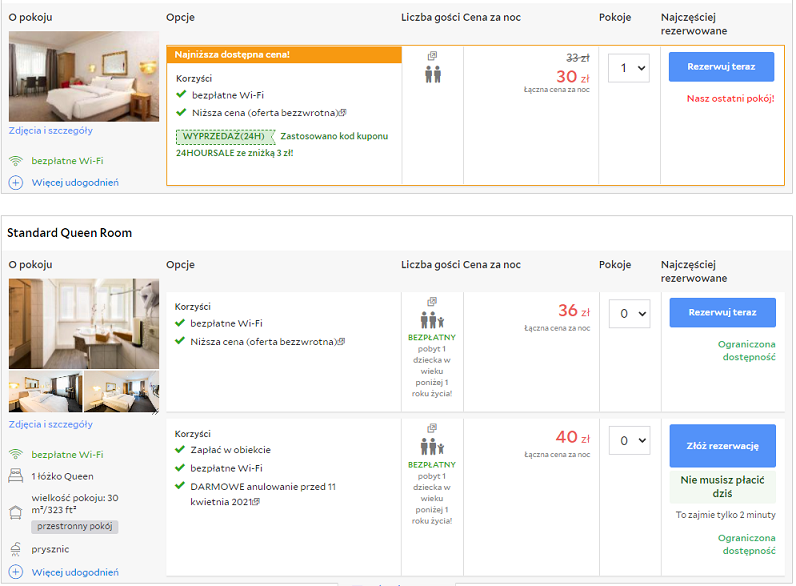Click the two-adult guest icon in first offer
The height and width of the screenshot is (586, 796).
(x=433, y=74)
